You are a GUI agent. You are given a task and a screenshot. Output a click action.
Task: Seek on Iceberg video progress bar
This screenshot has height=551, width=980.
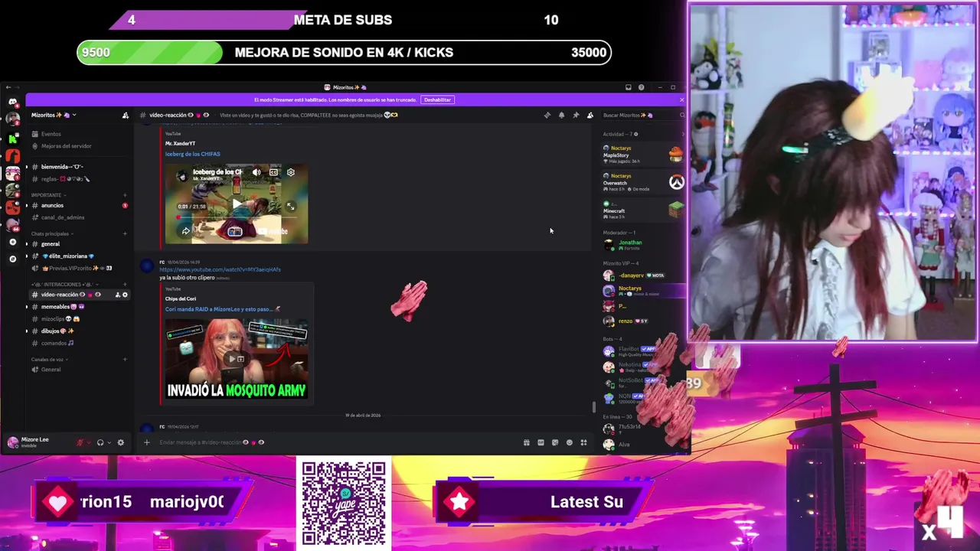tap(237, 217)
